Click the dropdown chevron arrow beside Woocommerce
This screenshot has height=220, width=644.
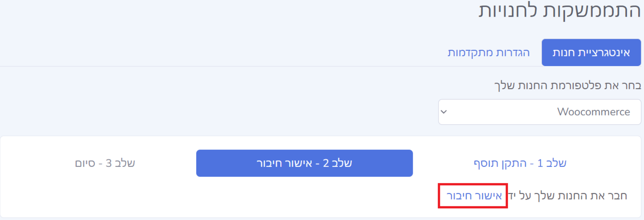coord(444,112)
